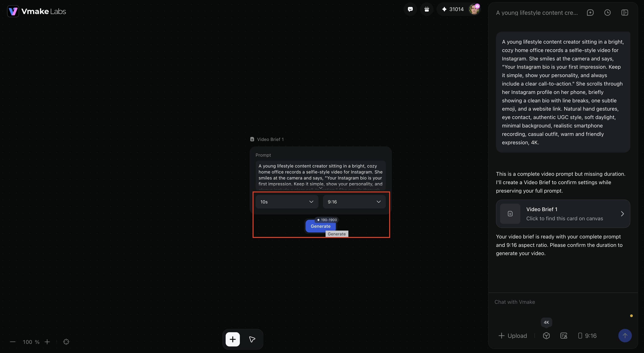Click the Upload button in chat
The image size is (644, 353).
pos(512,336)
